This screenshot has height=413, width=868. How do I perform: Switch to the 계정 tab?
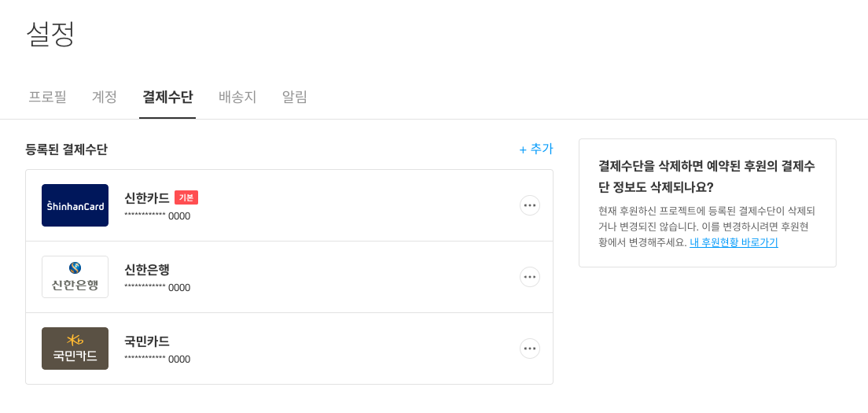tap(105, 98)
